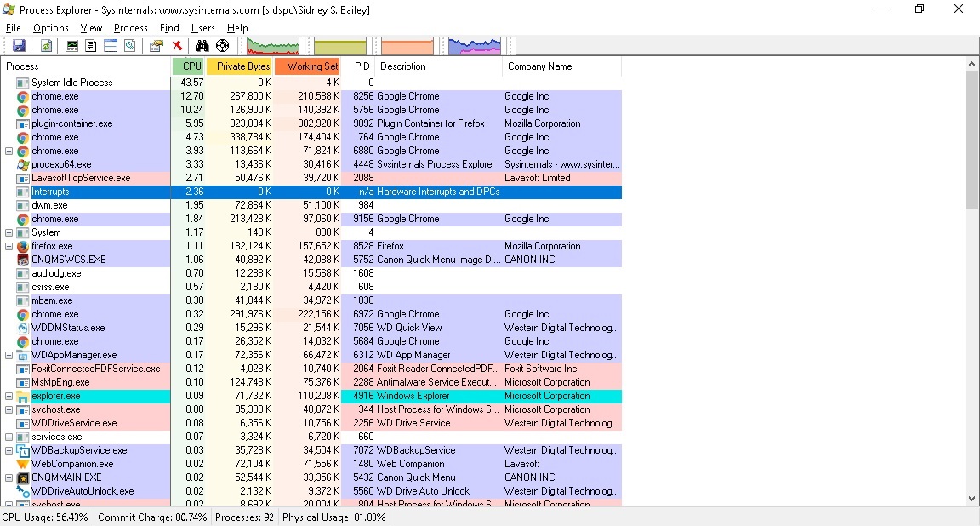Sort by the PID column header
The image size is (980, 526).
359,66
